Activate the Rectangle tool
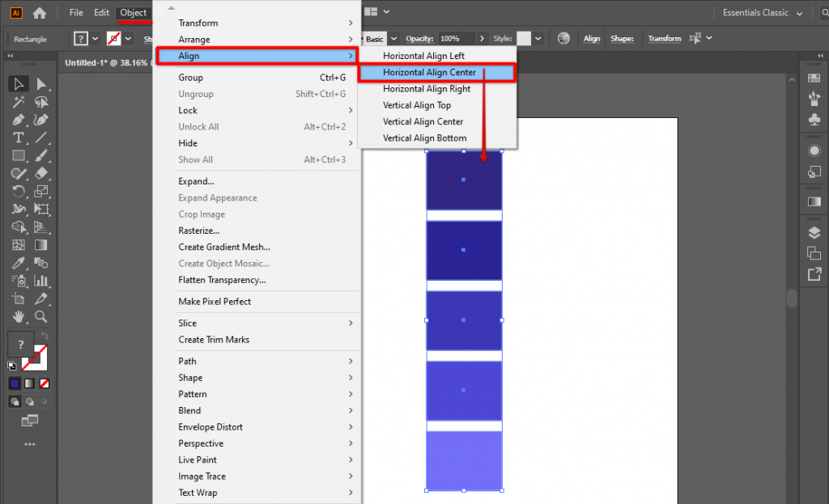The width and height of the screenshot is (829, 504). pos(18,155)
